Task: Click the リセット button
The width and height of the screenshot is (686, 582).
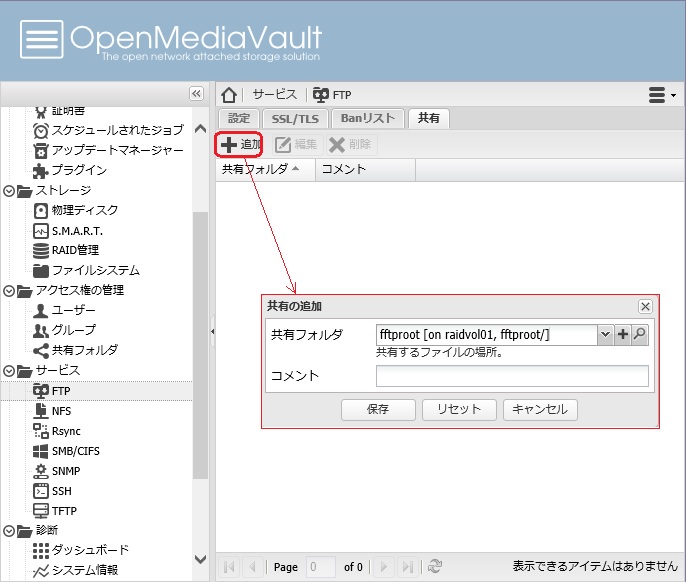Action: tap(459, 410)
